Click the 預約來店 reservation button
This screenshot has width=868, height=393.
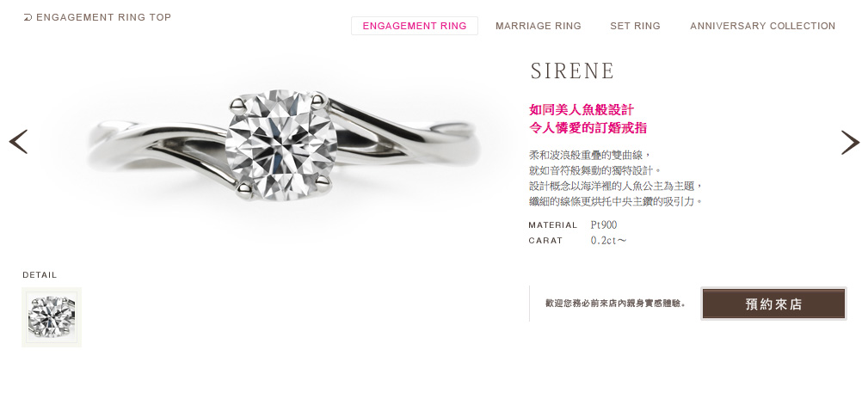coord(773,304)
